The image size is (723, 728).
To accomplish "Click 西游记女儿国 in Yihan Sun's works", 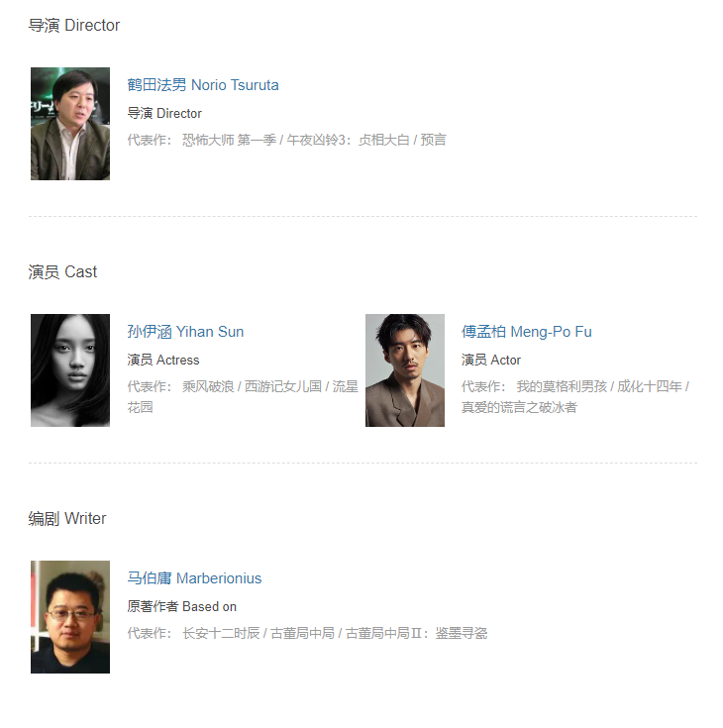I will (283, 386).
